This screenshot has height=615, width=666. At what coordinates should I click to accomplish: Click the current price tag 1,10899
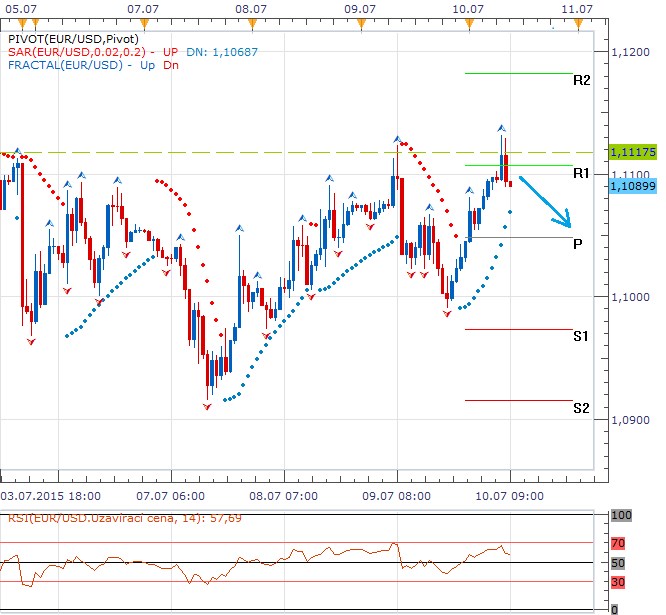point(633,186)
